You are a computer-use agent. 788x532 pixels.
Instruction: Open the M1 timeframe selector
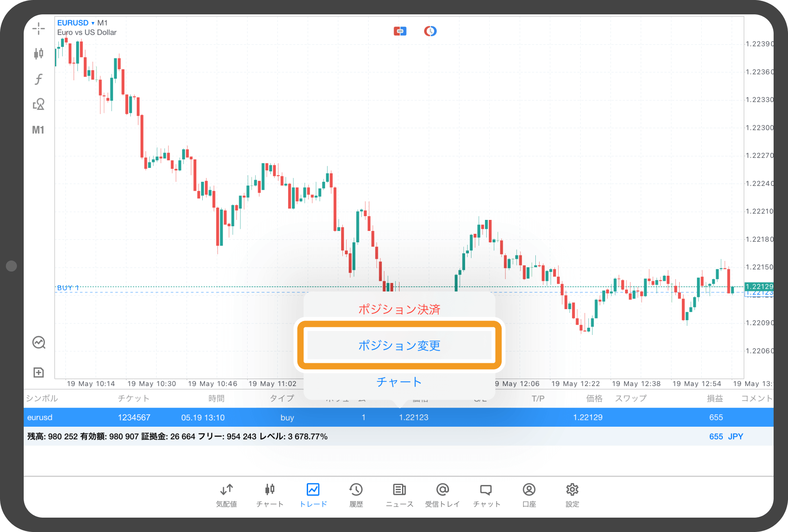click(38, 130)
